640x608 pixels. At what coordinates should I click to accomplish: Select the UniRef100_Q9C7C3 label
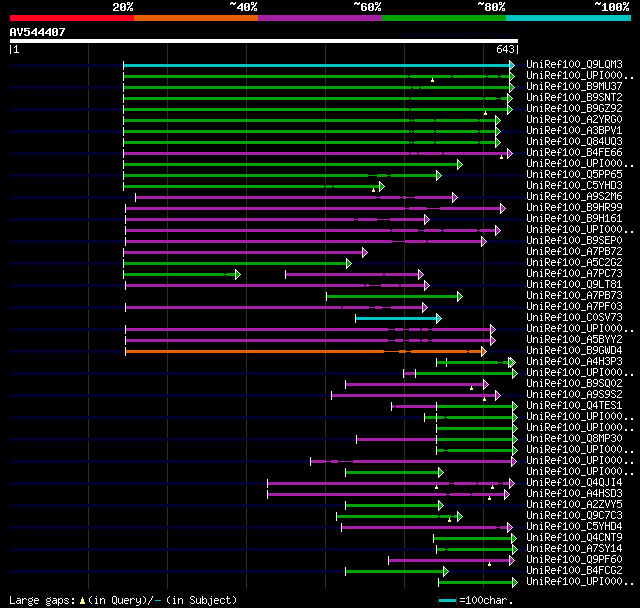(574, 516)
